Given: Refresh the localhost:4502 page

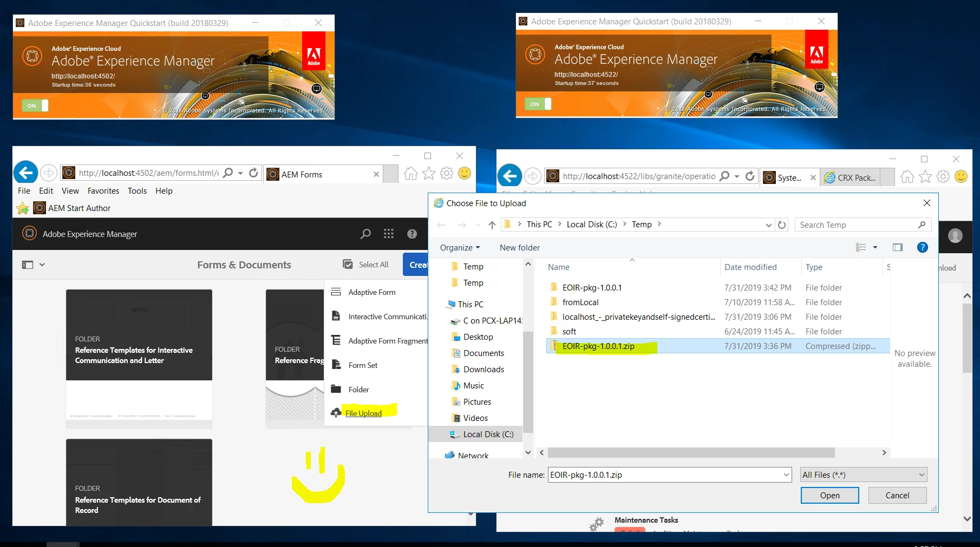Looking at the screenshot, I should (x=253, y=173).
